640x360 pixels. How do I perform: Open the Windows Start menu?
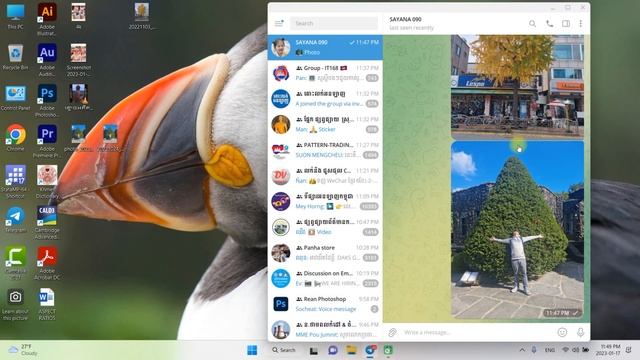pyautogui.click(x=252, y=350)
